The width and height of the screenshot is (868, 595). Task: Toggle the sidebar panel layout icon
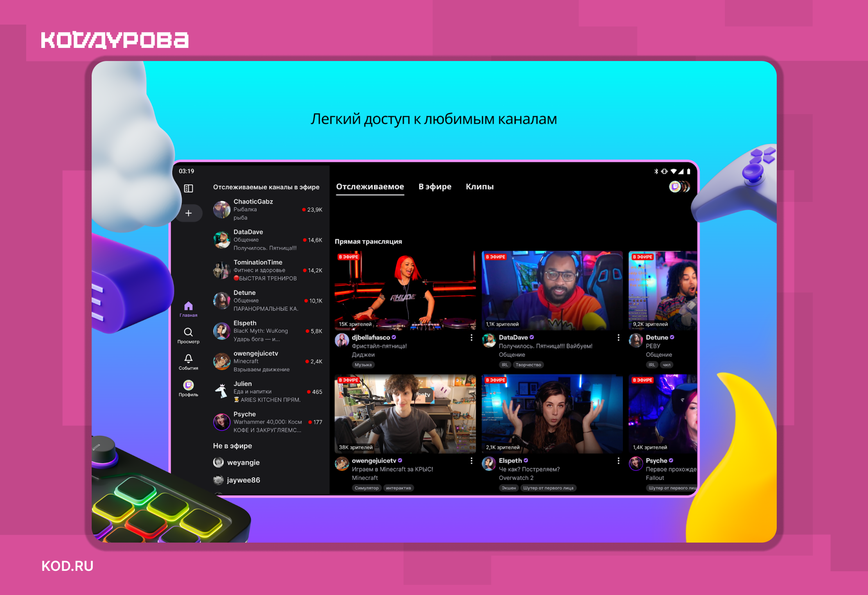point(188,188)
